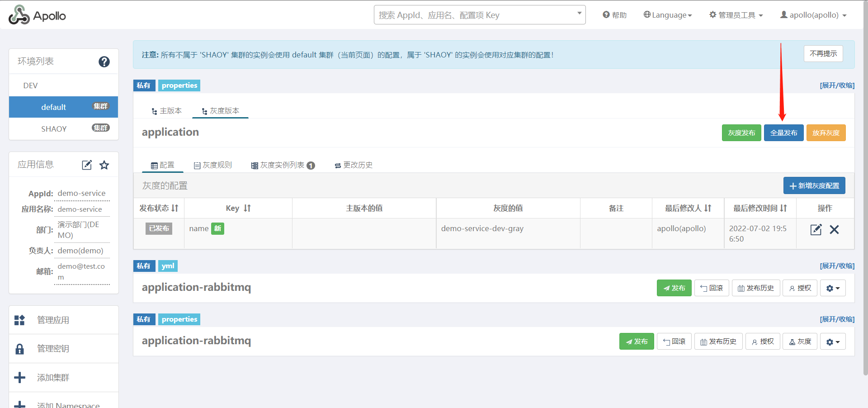The image size is (868, 408).
Task: Click the manage secret key lock icon
Action: (x=20, y=349)
